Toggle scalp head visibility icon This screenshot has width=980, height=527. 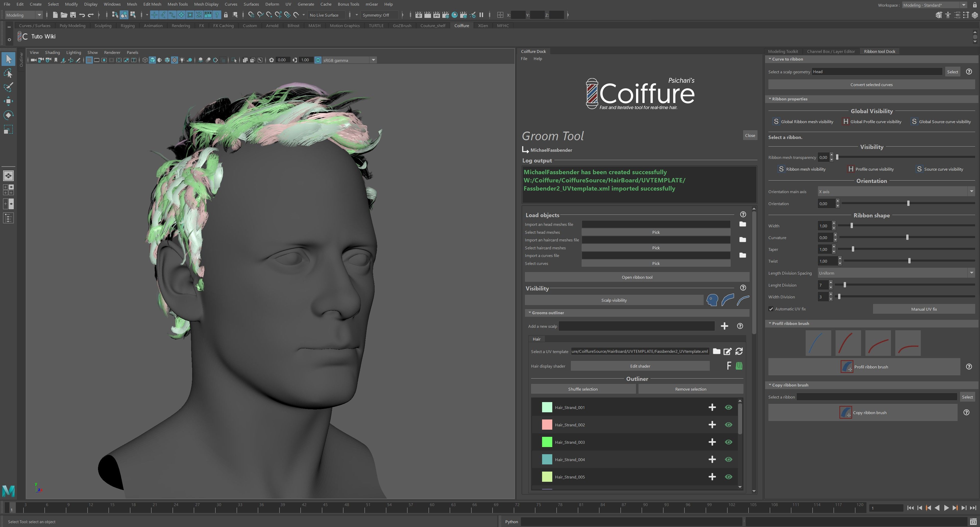point(712,300)
